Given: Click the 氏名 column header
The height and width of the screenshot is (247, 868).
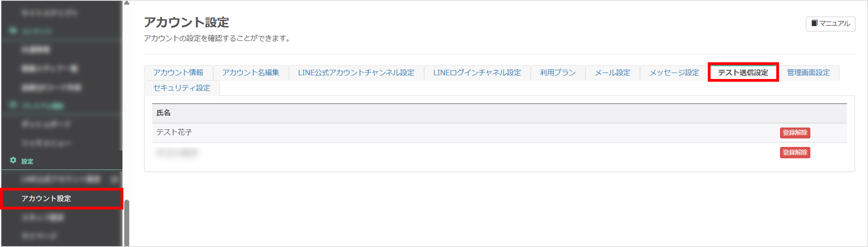Looking at the screenshot, I should click(163, 113).
